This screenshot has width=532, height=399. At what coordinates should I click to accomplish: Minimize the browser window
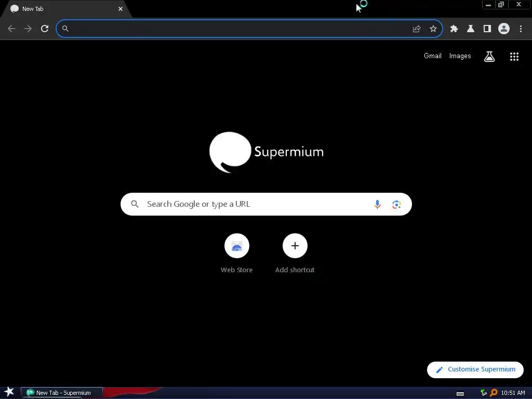[x=488, y=5]
